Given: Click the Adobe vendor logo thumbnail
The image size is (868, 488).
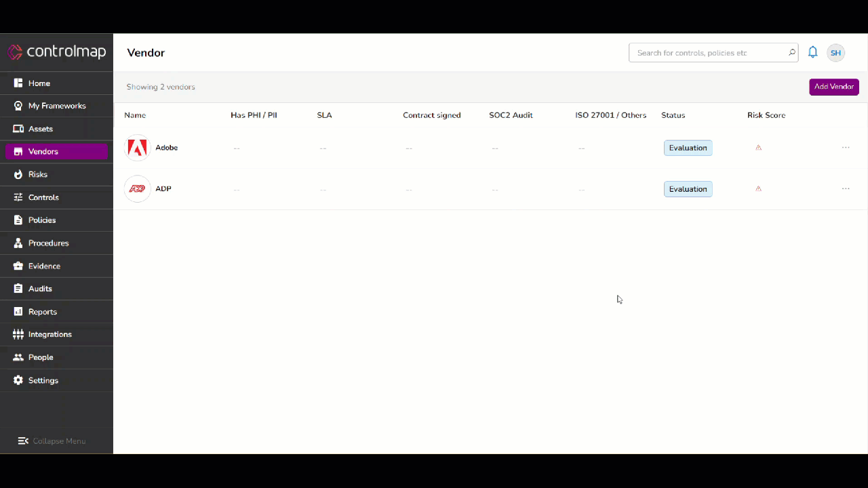Looking at the screenshot, I should pos(137,147).
